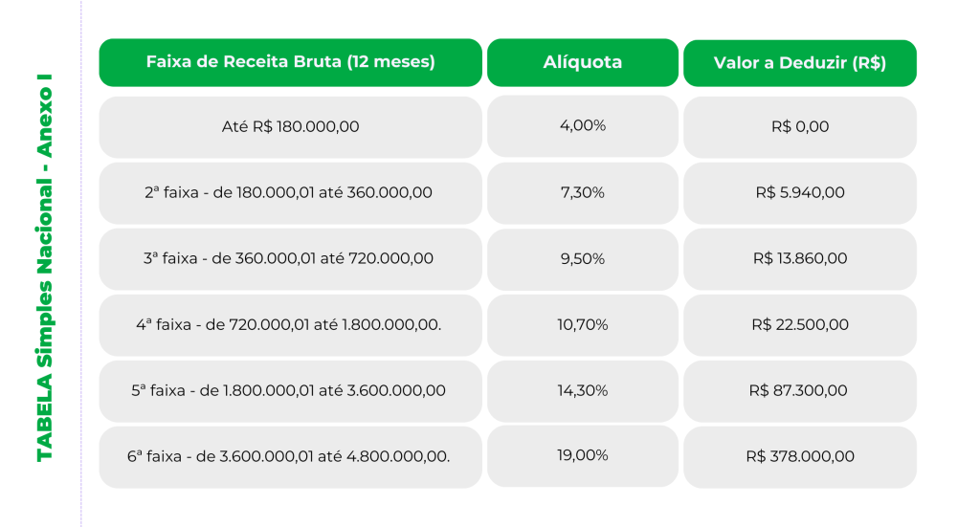This screenshot has height=527, width=980.
Task: Click the 4,00% rate cell
Action: click(583, 126)
